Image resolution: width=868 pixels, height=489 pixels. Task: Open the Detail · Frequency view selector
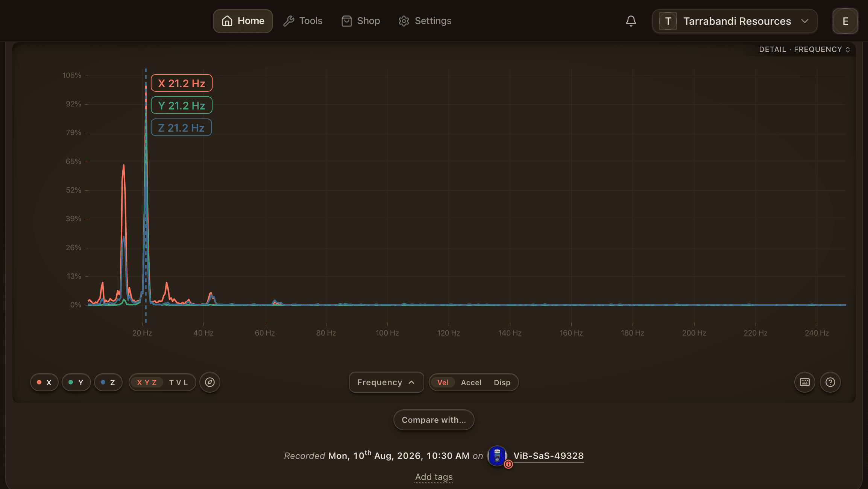[x=804, y=49]
